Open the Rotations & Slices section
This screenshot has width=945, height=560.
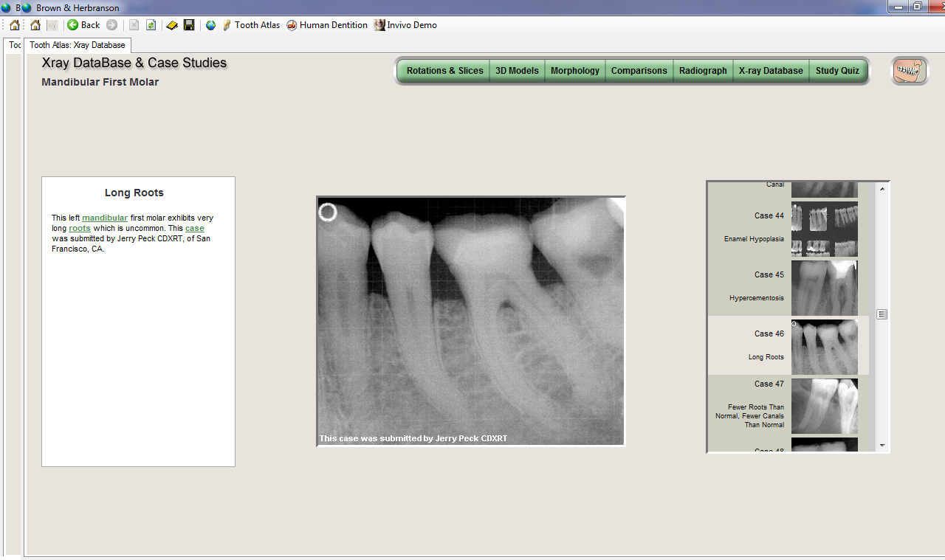tap(444, 71)
